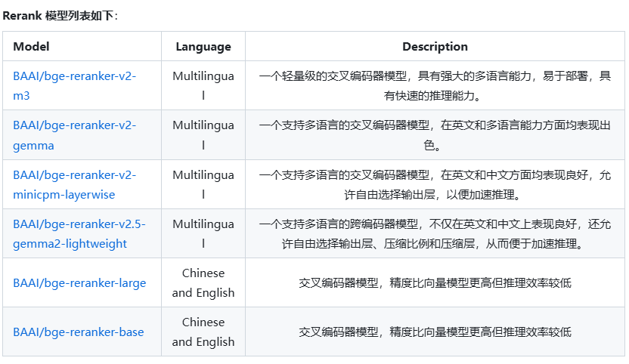Click the Model column header
The width and height of the screenshot is (629, 364).
click(31, 47)
